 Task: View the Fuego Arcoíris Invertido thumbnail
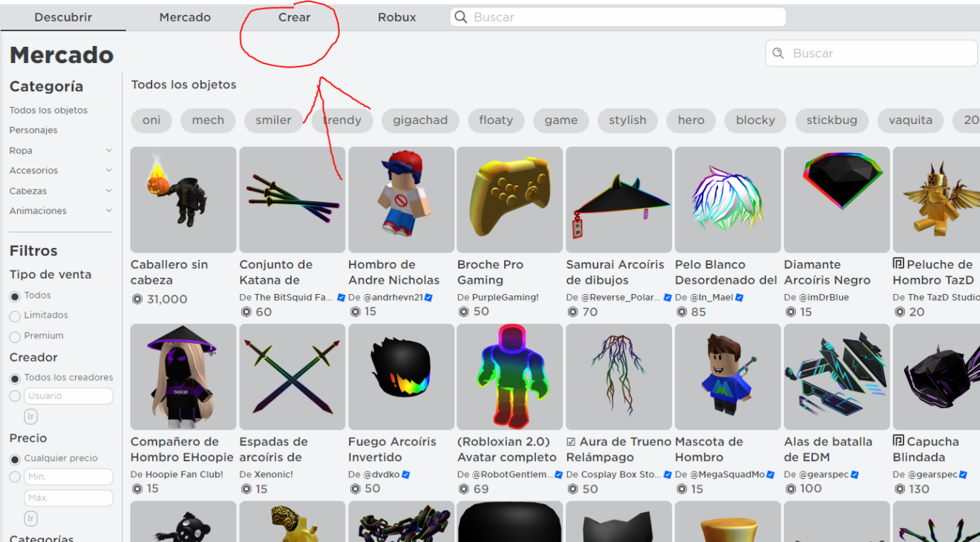(401, 377)
